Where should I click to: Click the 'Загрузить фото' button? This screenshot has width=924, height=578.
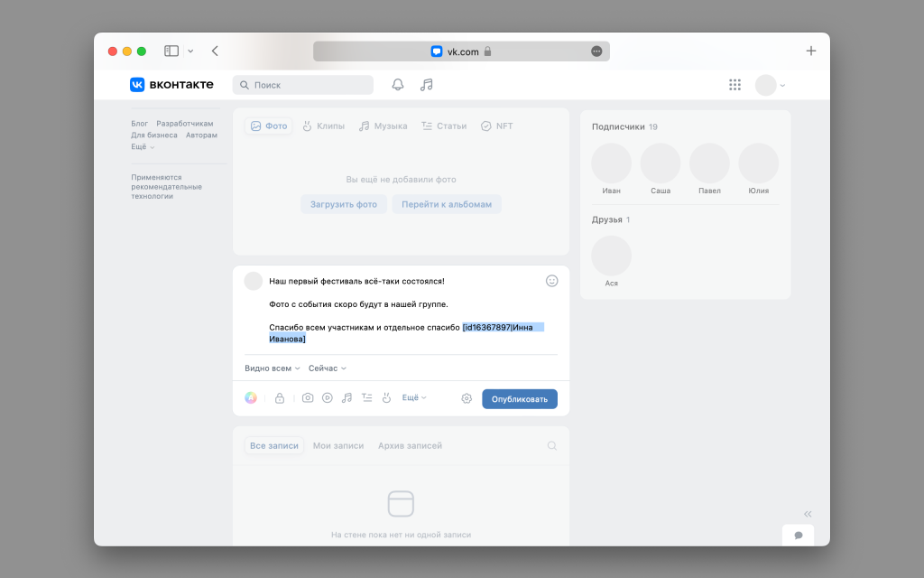pyautogui.click(x=344, y=204)
